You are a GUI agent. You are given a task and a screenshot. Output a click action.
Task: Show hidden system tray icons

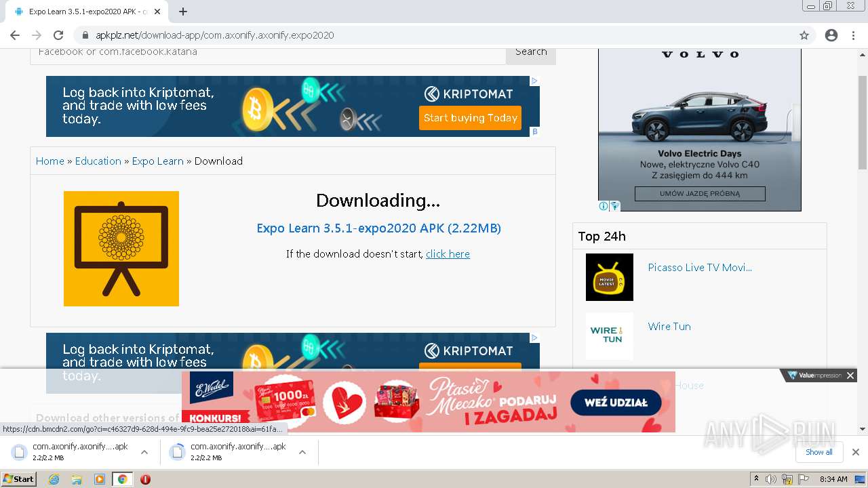(757, 479)
